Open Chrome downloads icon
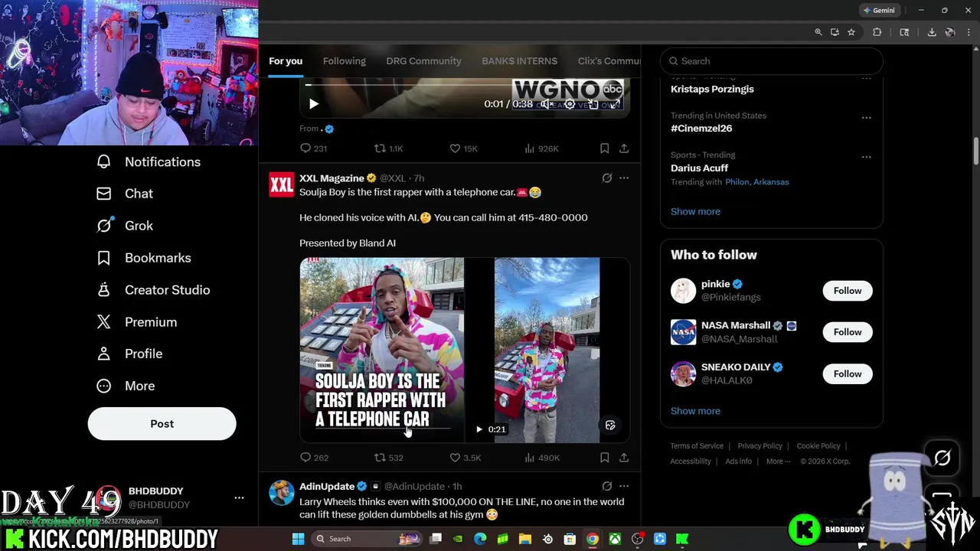 [x=931, y=32]
